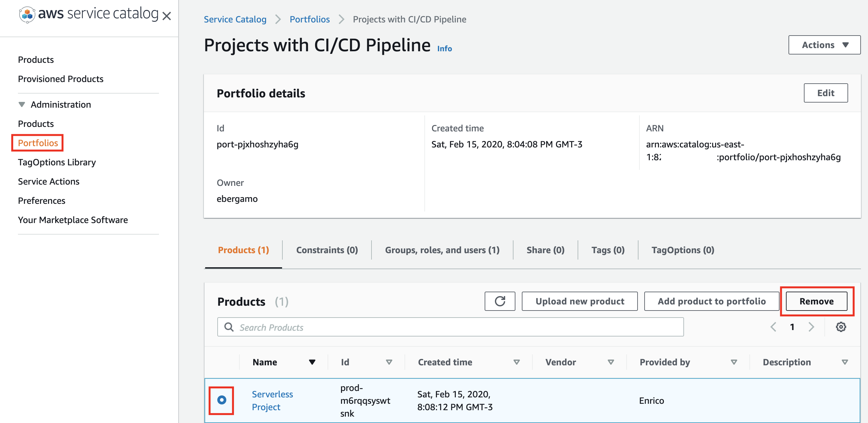Click Enrico in Provided by column
The height and width of the screenshot is (423, 868).
(651, 401)
